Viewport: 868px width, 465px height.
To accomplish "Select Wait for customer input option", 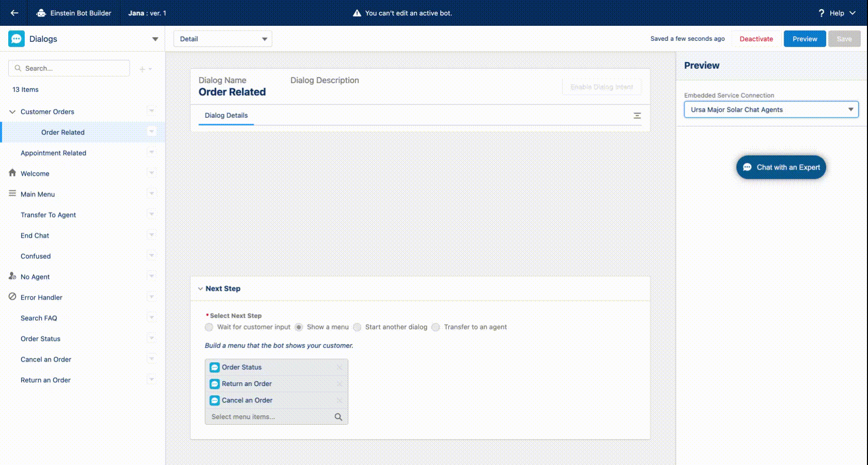I will (x=209, y=327).
